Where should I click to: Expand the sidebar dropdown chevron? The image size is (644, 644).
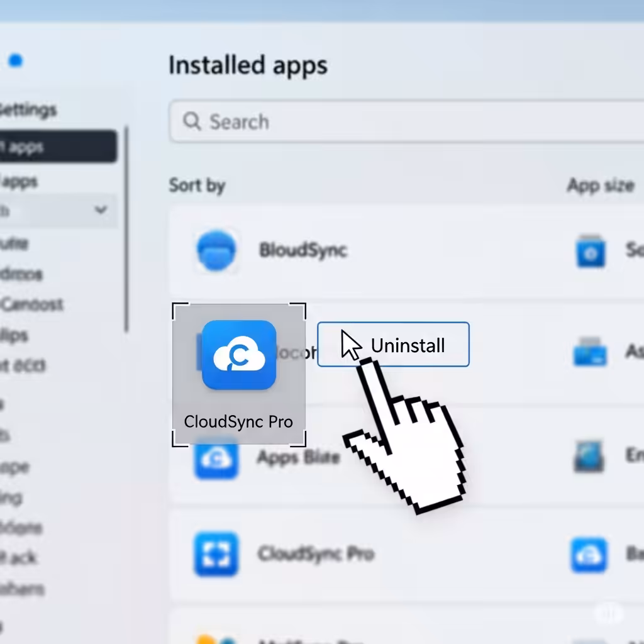[x=101, y=210]
